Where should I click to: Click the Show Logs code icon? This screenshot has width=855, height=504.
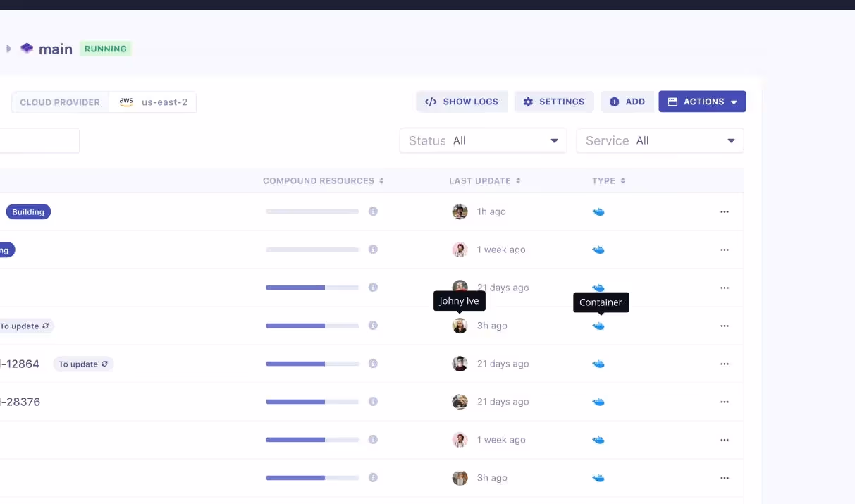pos(431,102)
